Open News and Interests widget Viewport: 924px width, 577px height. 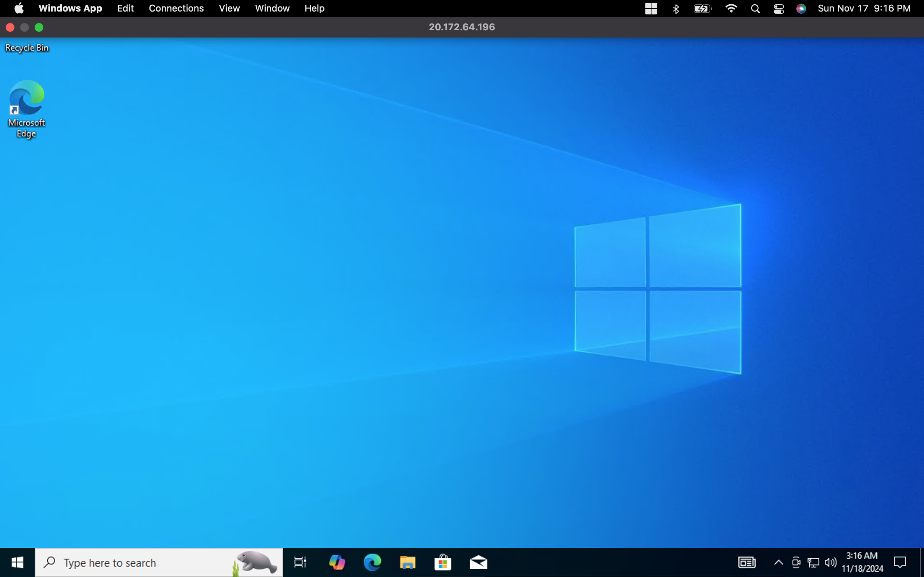tap(746, 562)
